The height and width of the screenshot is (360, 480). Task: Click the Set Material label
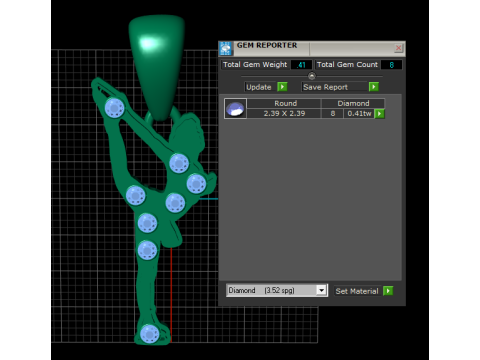tap(357, 291)
